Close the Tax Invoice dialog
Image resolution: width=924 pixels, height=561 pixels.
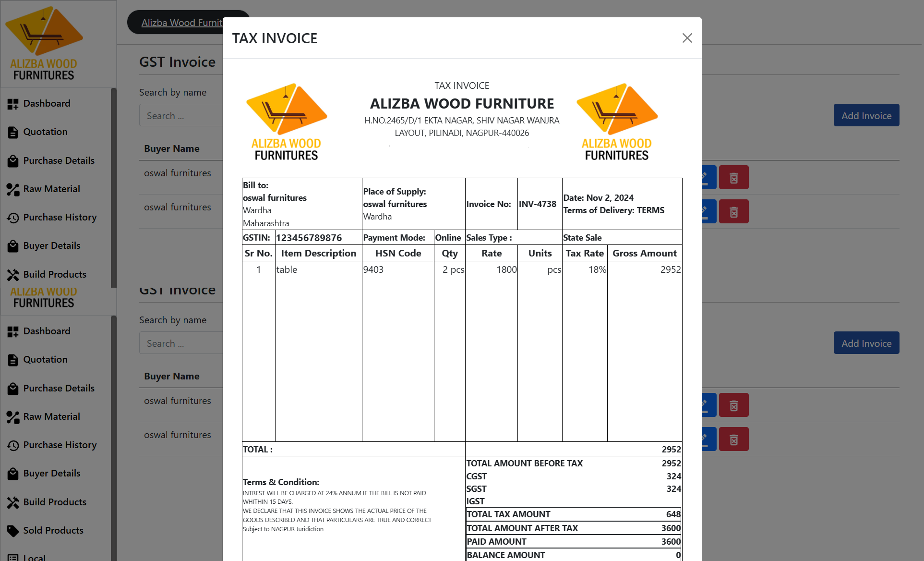pyautogui.click(x=687, y=38)
